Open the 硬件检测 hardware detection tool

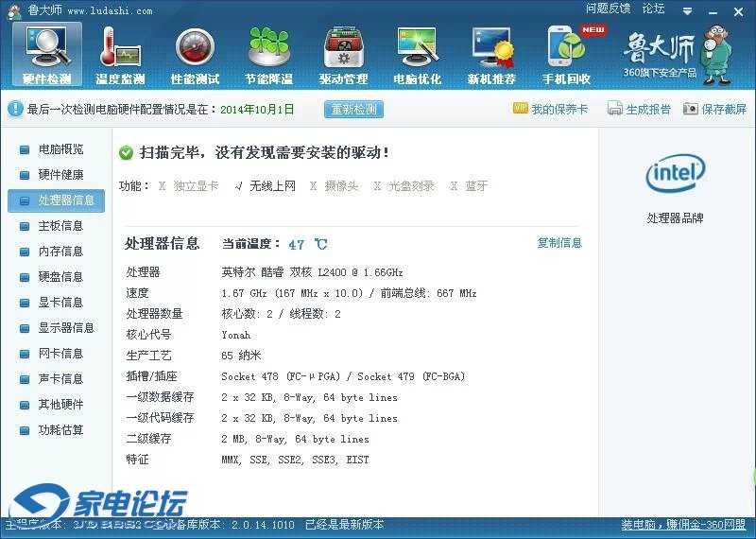pos(46,54)
